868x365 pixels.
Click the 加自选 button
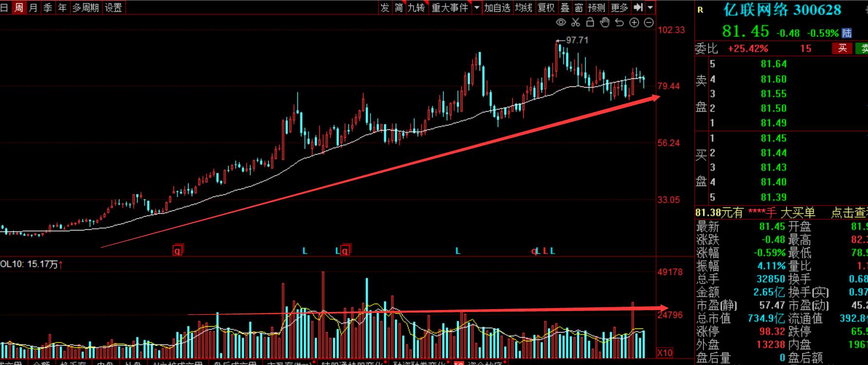point(497,8)
